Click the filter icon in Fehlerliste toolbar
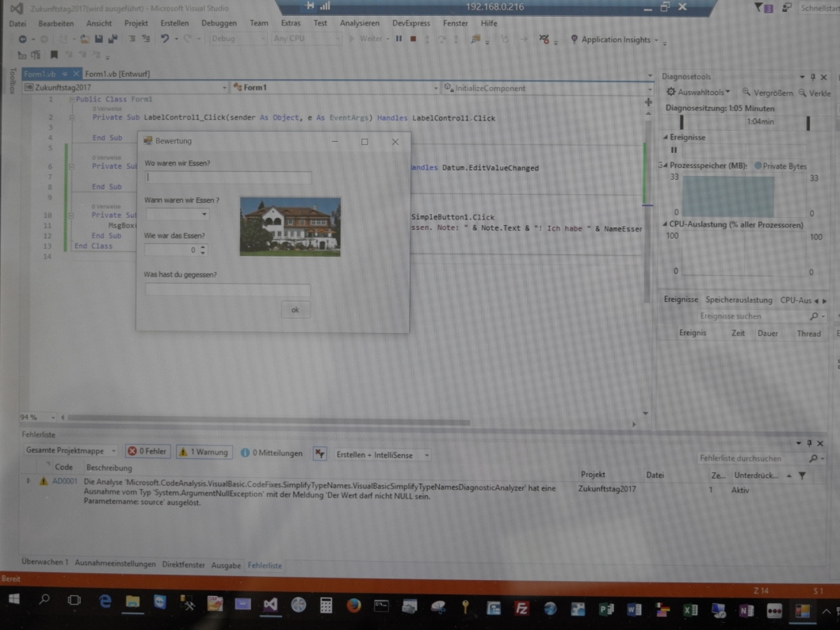Image resolution: width=840 pixels, height=630 pixels. point(320,454)
